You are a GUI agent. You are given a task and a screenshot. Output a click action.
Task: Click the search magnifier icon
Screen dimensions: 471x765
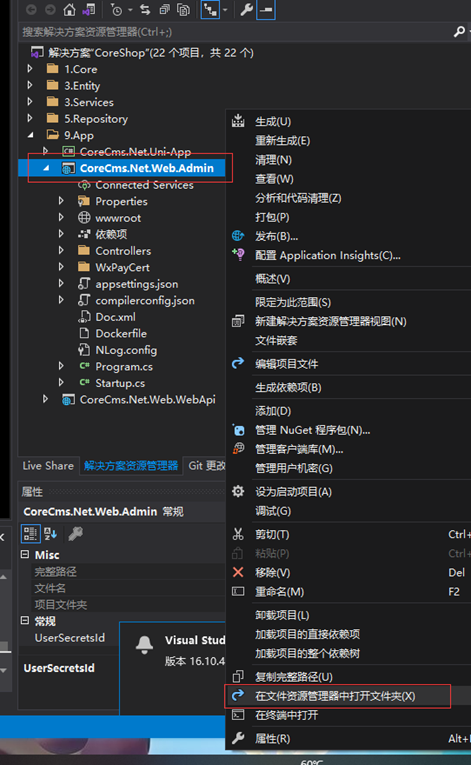click(x=459, y=32)
